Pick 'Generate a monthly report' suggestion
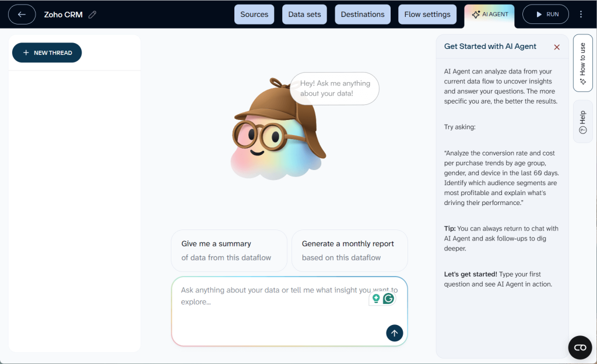This screenshot has height=364, width=597. pos(349,250)
